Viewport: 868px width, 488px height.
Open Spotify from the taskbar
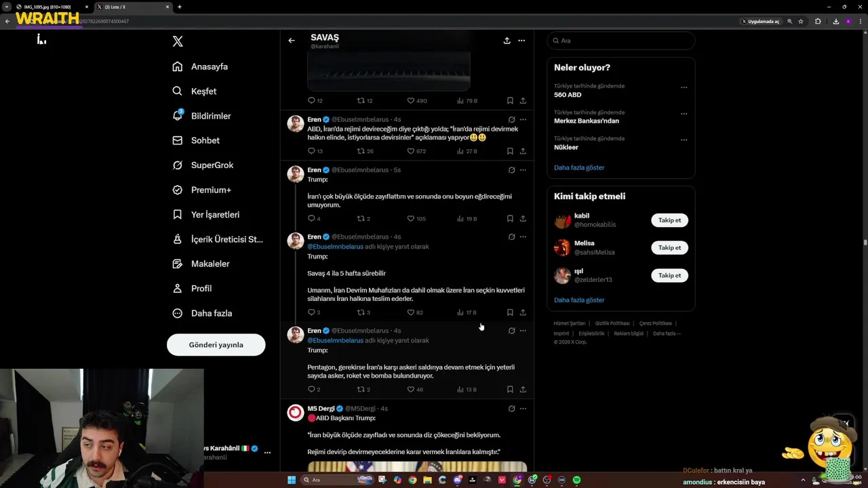[x=576, y=480]
